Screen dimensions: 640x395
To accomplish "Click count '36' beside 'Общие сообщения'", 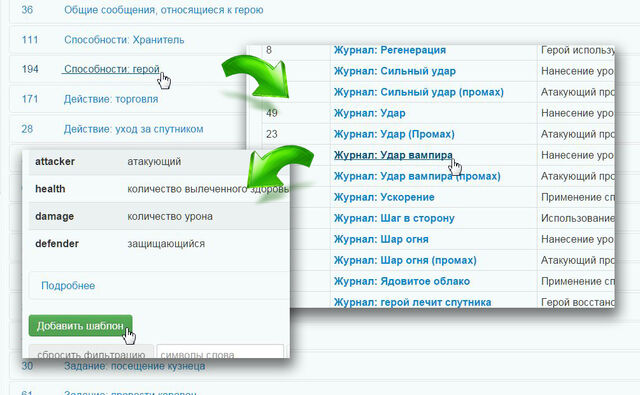I will 27,10.
